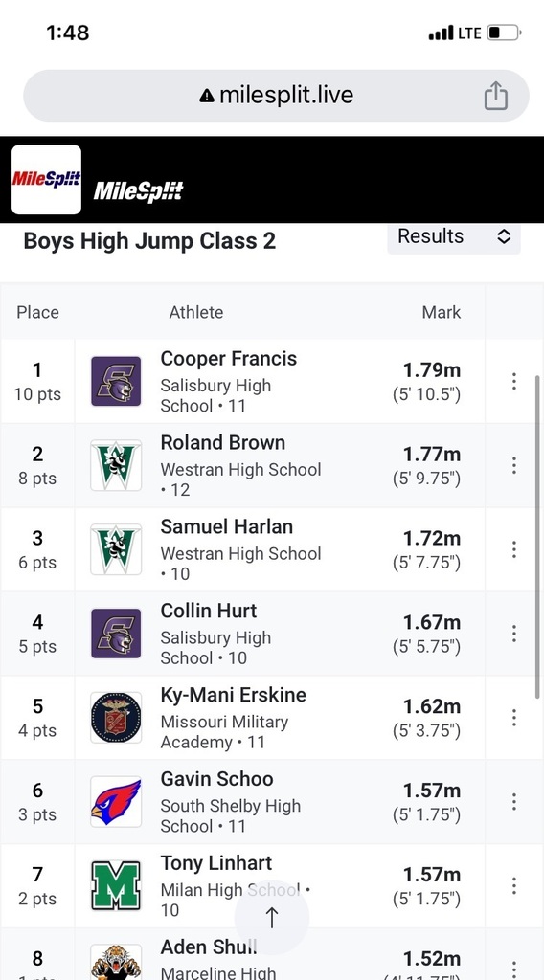
Task: Click Missouri Military Academy team logo
Action: point(116,718)
